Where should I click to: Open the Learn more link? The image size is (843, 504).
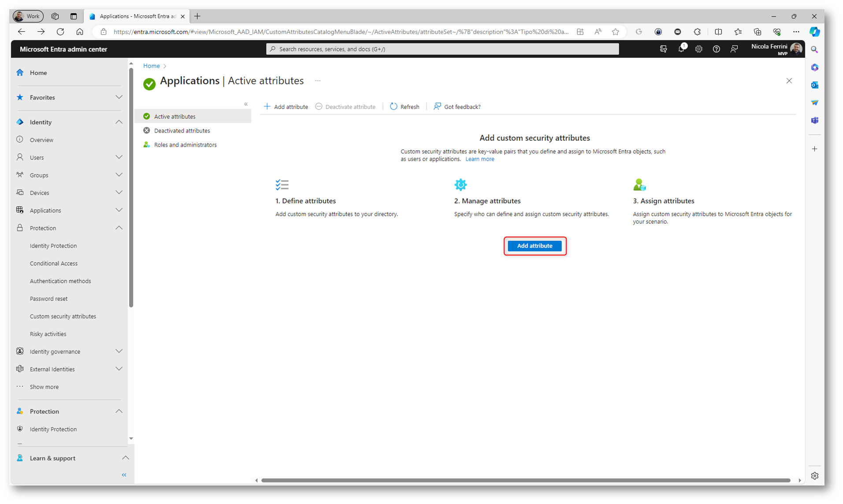click(x=479, y=159)
